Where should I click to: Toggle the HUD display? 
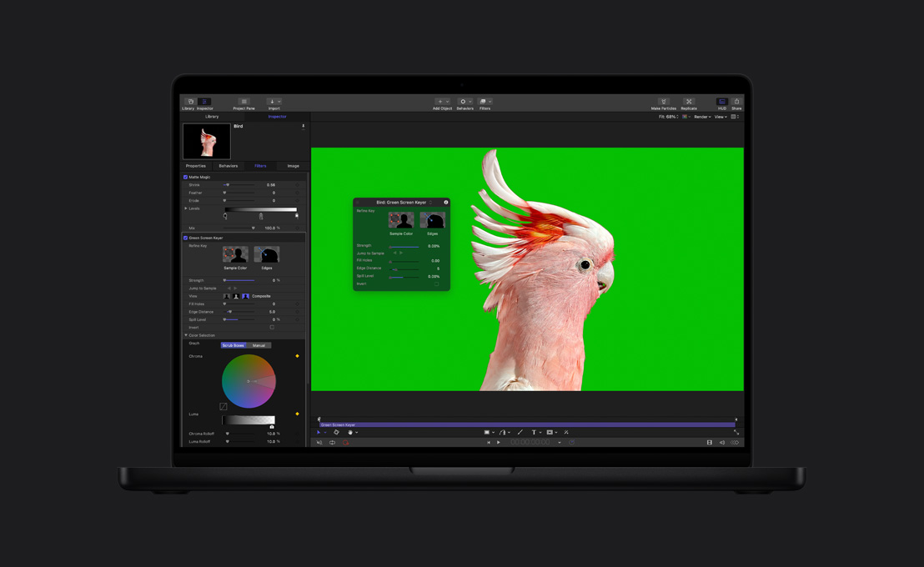click(x=721, y=102)
